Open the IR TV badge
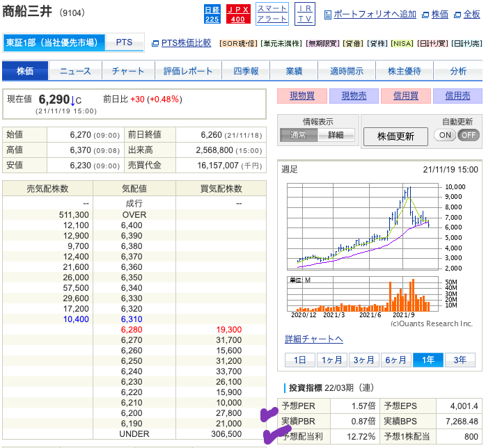486x448 pixels. (305, 14)
